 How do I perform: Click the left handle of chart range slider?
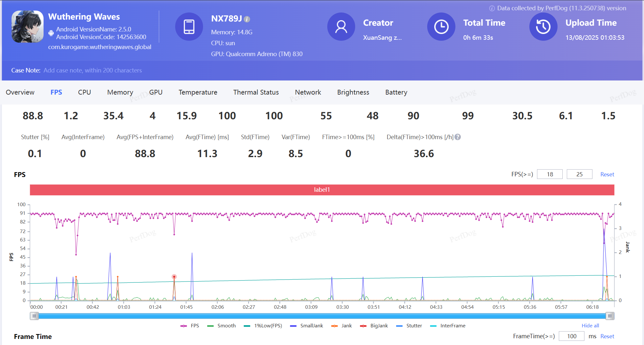tap(34, 316)
